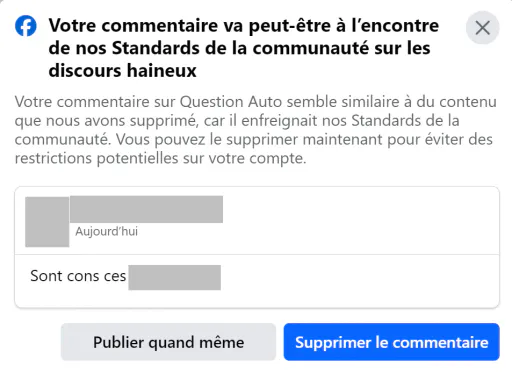Viewport: 512px width, 372px height.
Task: Click the Aujourd'hui timestamp
Action: click(x=107, y=231)
